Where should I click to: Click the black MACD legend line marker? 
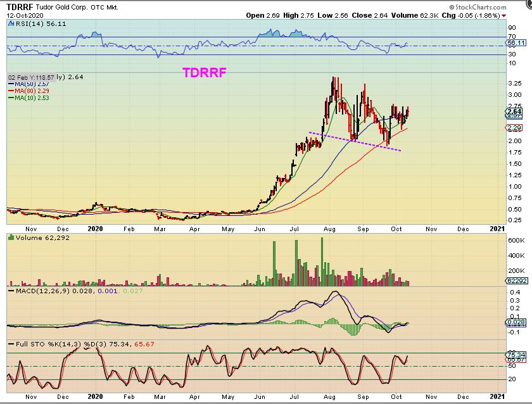pyautogui.click(x=11, y=291)
